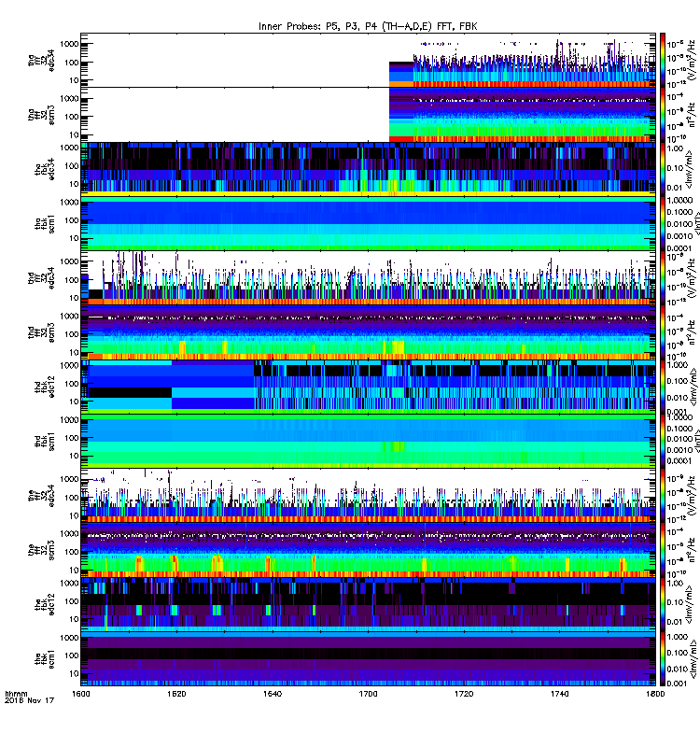Click the thd fff 32 scm3 panel label
The width and height of the screenshot is (700, 747).
click(x=41, y=332)
